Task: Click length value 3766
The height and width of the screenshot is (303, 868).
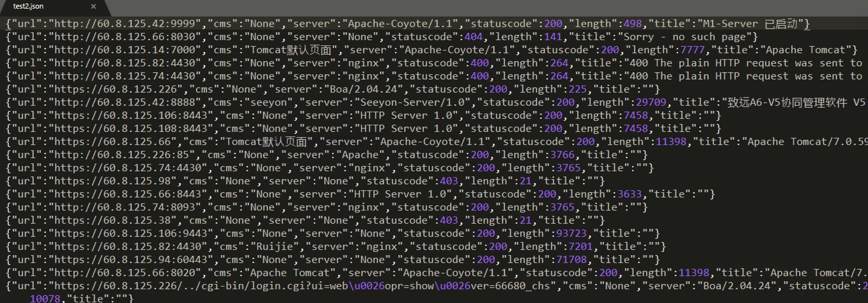Action: pyautogui.click(x=562, y=155)
